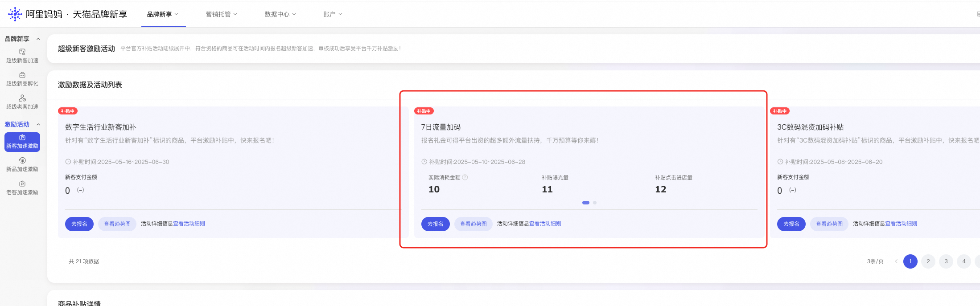Screen dimensions: 980x306
Task: Select 新客加速激励 sidebar item
Action: 22,142
